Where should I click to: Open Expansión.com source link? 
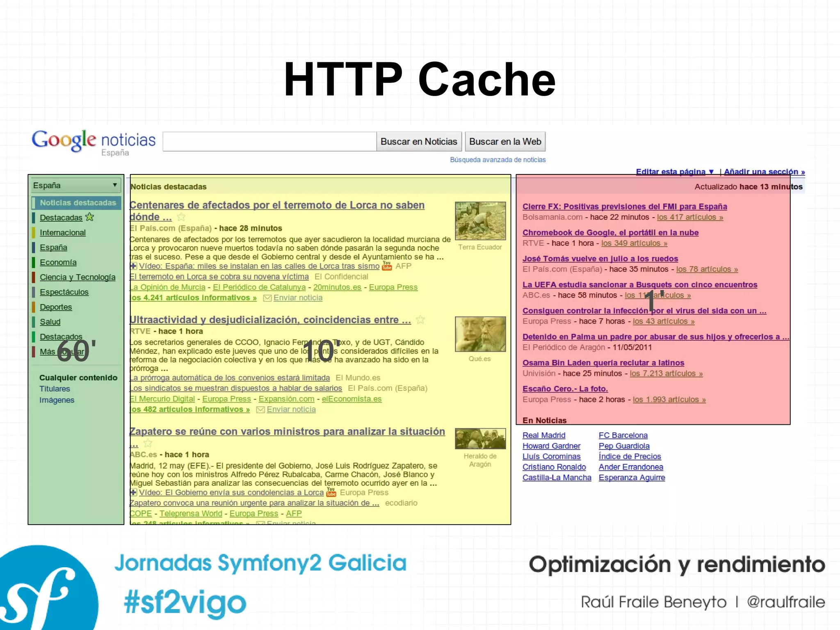tap(286, 399)
